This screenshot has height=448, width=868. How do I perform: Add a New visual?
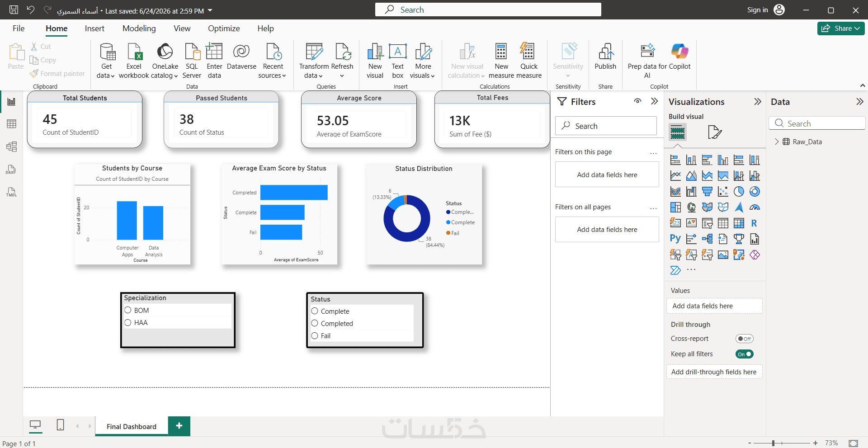click(x=375, y=61)
